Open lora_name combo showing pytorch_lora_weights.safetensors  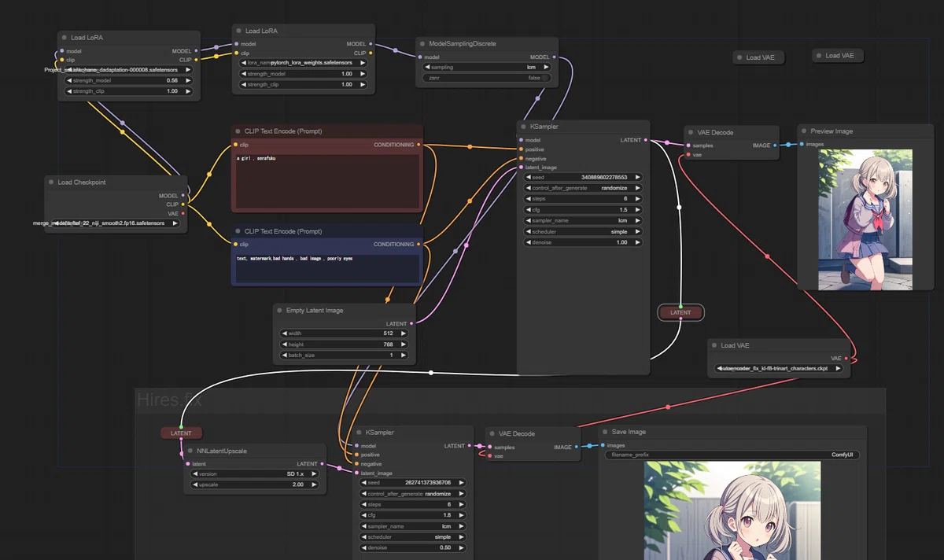(303, 62)
